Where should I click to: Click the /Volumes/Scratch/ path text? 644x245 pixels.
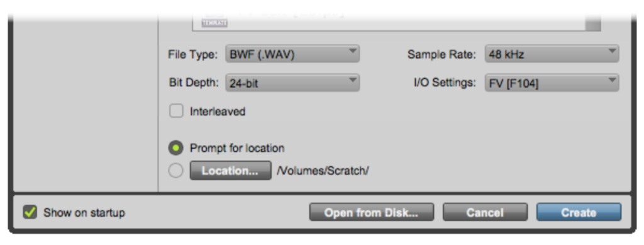[x=323, y=171]
